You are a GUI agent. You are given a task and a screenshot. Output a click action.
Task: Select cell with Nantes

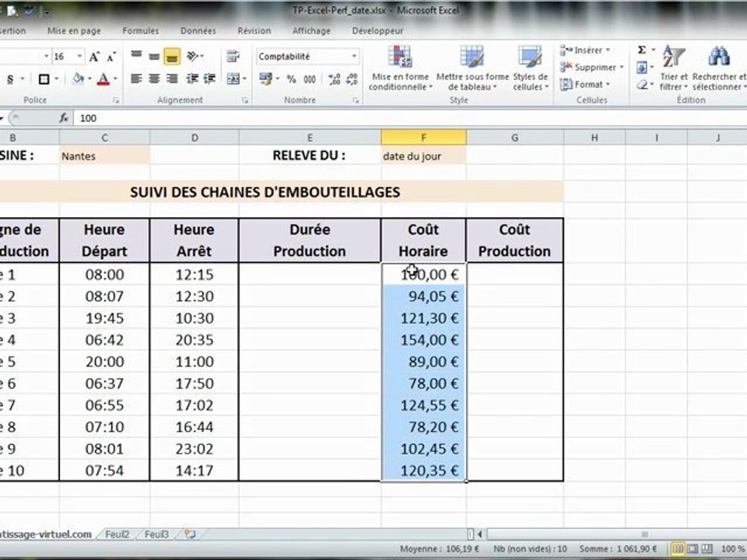click(x=104, y=156)
